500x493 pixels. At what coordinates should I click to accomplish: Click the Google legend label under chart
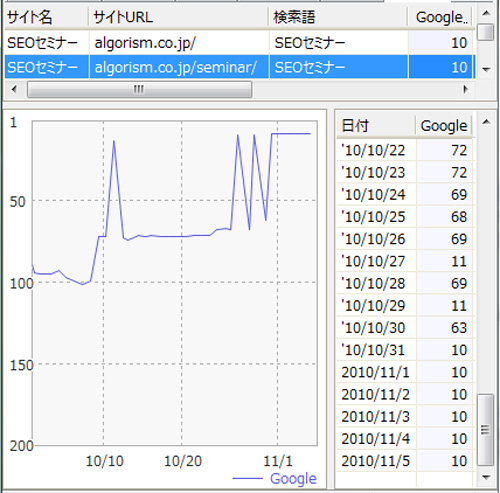pos(293,478)
